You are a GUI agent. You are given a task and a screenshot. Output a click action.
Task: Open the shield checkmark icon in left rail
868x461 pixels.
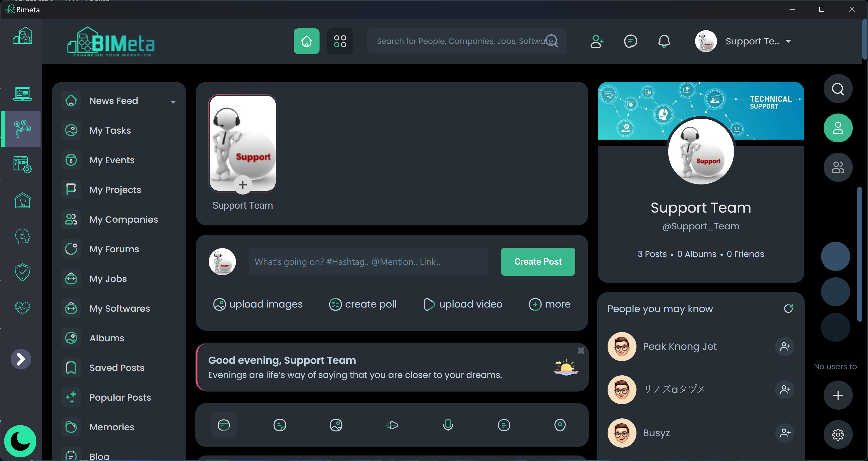point(22,272)
